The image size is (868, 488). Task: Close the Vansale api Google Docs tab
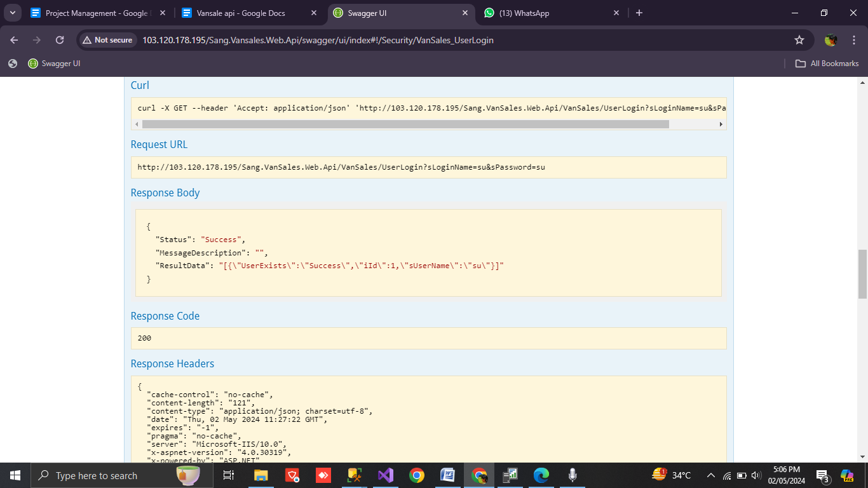[x=314, y=13]
